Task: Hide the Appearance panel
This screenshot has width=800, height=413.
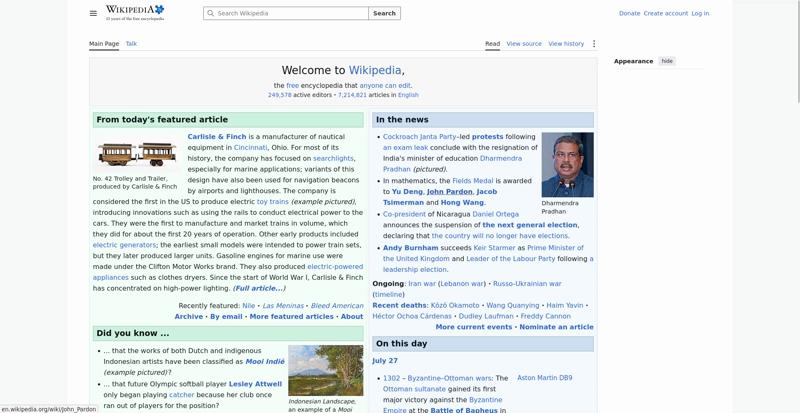Action: [x=667, y=61]
